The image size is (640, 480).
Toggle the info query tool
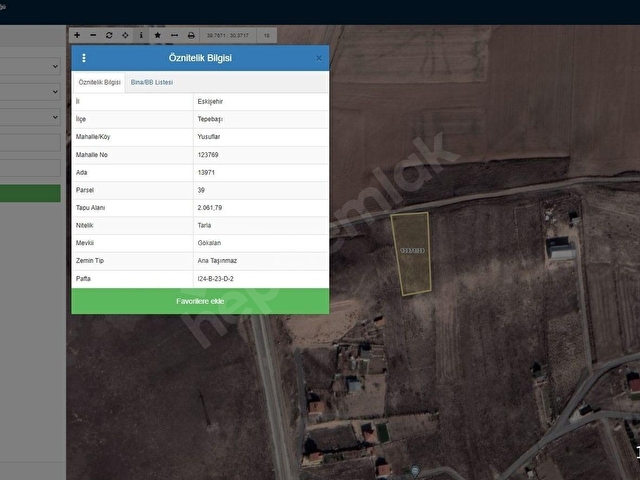141,36
